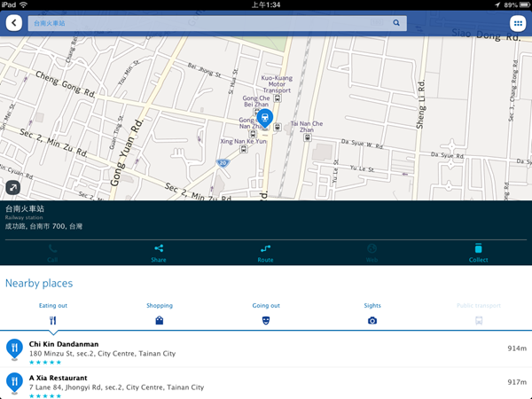This screenshot has height=399, width=532.
Task: Tap the back arrow button
Action: (x=14, y=23)
